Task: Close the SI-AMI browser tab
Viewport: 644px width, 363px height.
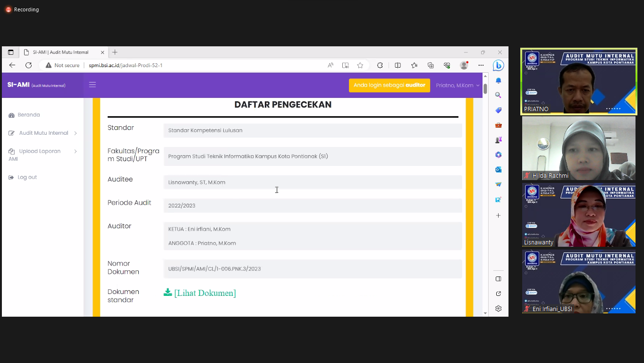Action: (102, 52)
